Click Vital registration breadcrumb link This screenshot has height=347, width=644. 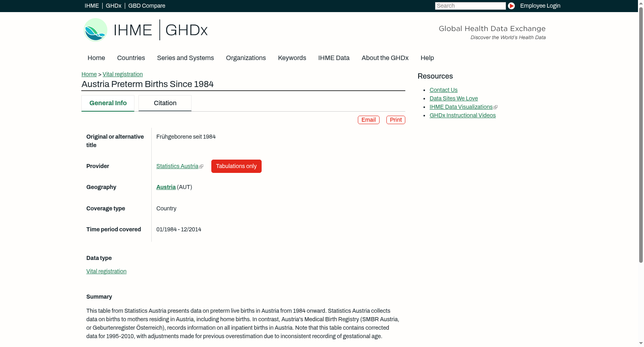[123, 74]
